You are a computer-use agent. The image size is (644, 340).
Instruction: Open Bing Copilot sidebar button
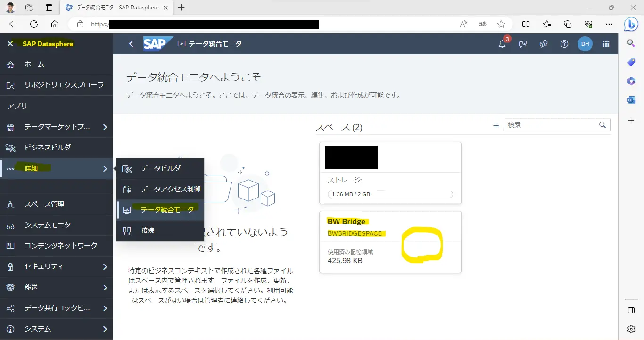tap(631, 24)
